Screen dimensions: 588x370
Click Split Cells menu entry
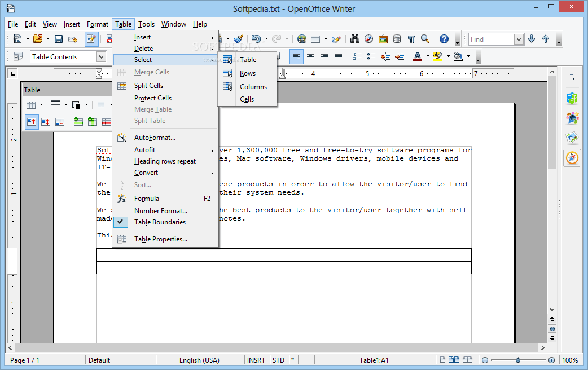[165, 86]
